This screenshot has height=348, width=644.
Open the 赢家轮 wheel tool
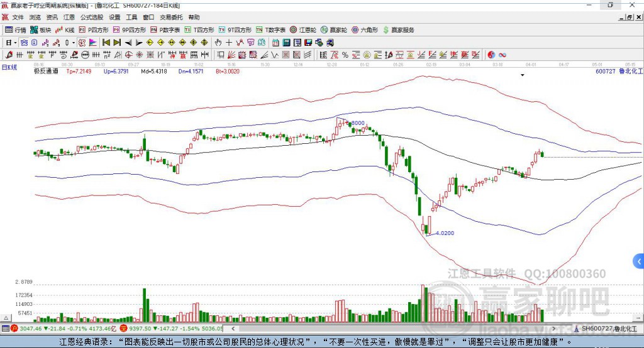[x=334, y=30]
